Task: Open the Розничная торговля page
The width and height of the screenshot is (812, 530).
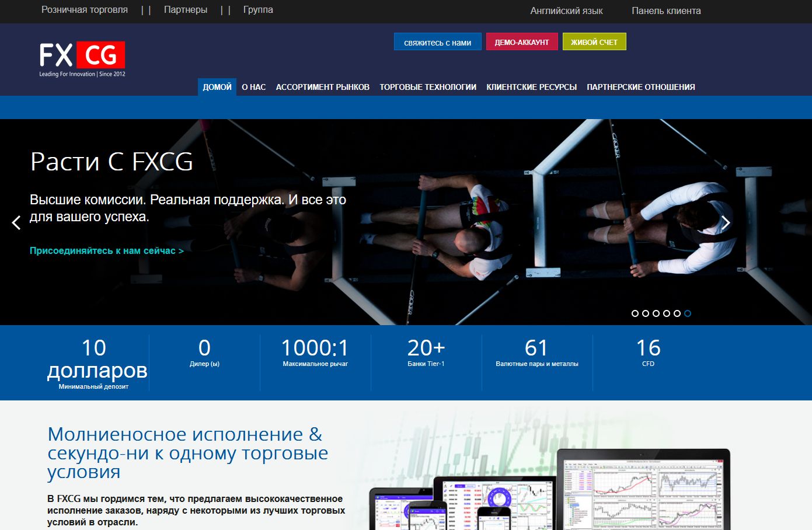Action: click(x=83, y=9)
